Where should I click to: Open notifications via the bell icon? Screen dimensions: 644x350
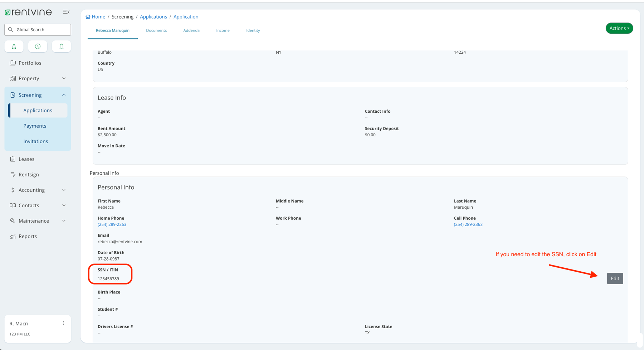click(61, 46)
